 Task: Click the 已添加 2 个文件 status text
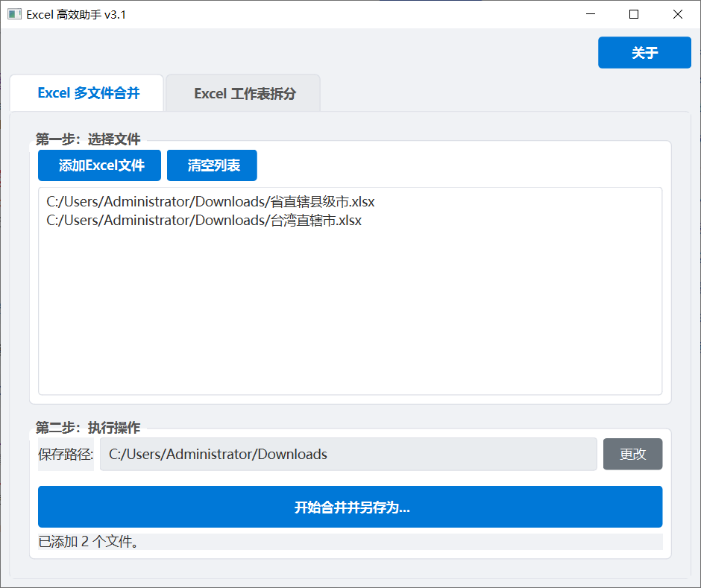pyautogui.click(x=89, y=542)
